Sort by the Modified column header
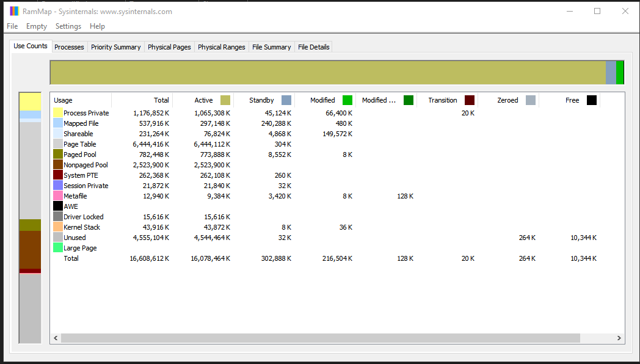 click(x=325, y=100)
